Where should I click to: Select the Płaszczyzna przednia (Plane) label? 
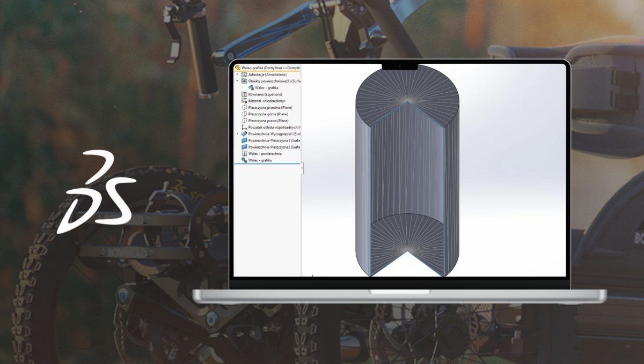(x=270, y=108)
